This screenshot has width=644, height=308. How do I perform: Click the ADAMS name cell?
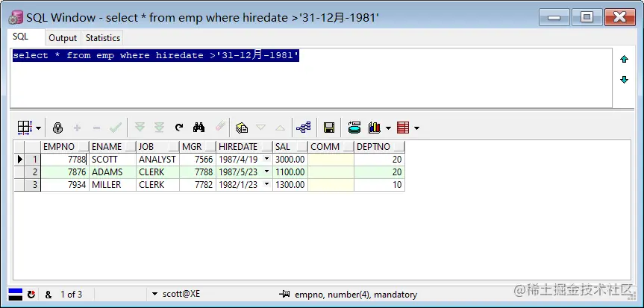pyautogui.click(x=113, y=172)
